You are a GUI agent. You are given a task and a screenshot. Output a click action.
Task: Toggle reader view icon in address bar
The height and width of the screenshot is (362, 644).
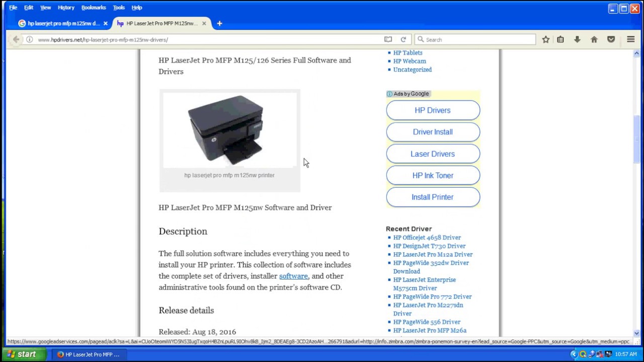point(388,39)
